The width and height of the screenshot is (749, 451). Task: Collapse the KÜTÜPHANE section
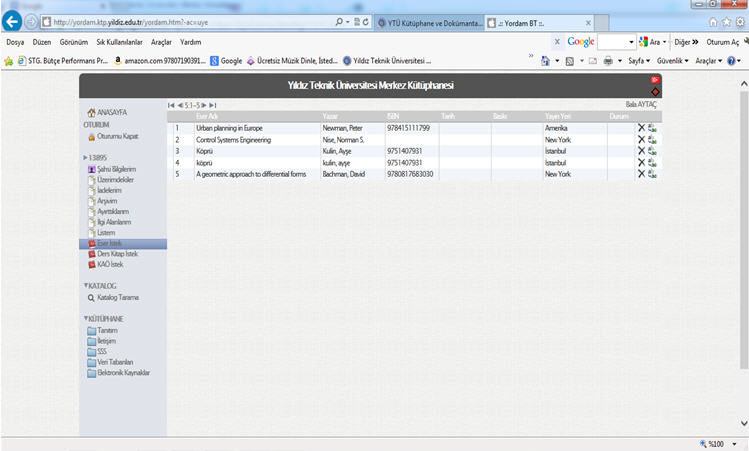point(87,318)
